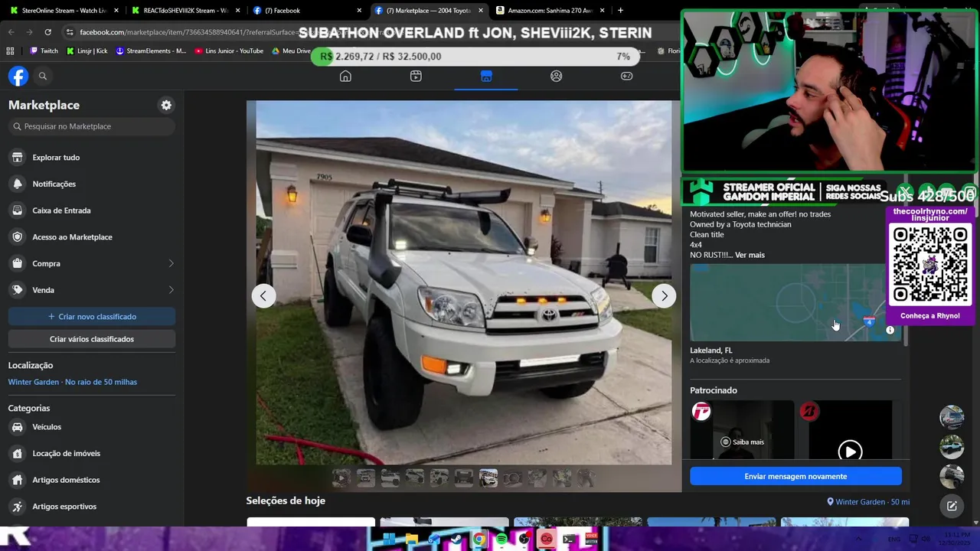This screenshot has height=551, width=980.
Task: Open Lins Junior YouTube bookmark
Action: pyautogui.click(x=229, y=51)
